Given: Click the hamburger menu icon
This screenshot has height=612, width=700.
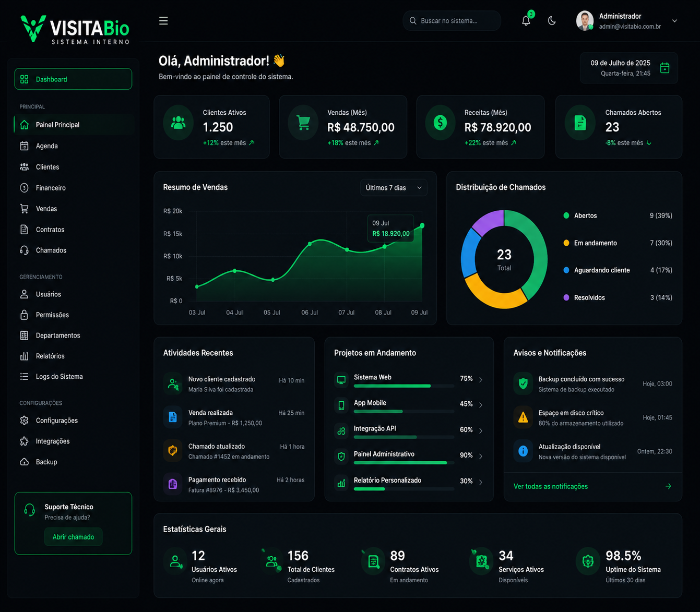Looking at the screenshot, I should (x=163, y=21).
